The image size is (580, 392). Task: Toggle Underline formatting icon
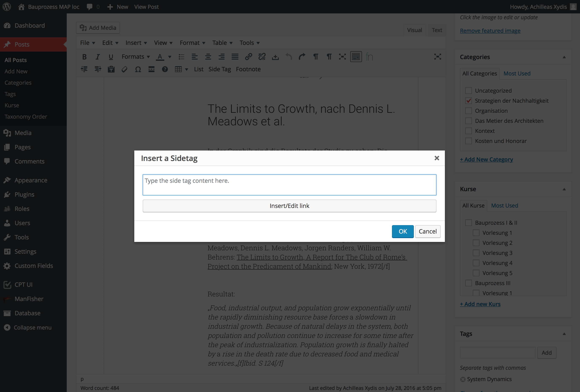pyautogui.click(x=111, y=57)
